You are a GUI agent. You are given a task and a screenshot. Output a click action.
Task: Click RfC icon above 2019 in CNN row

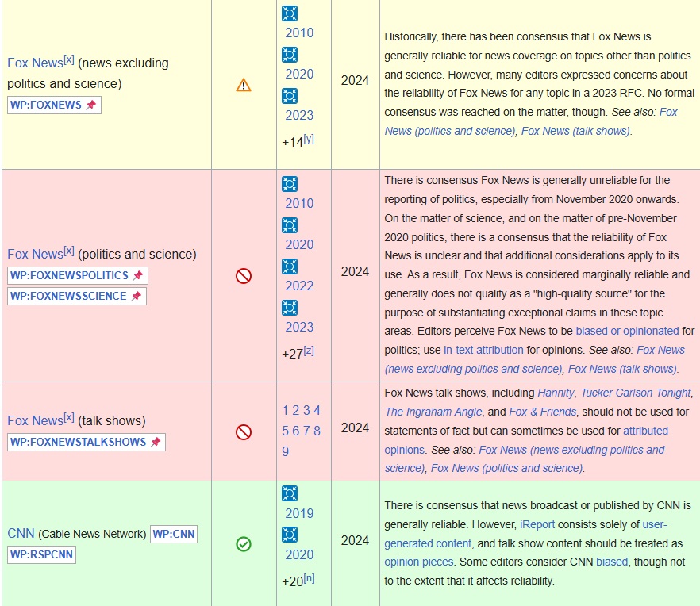(289, 493)
